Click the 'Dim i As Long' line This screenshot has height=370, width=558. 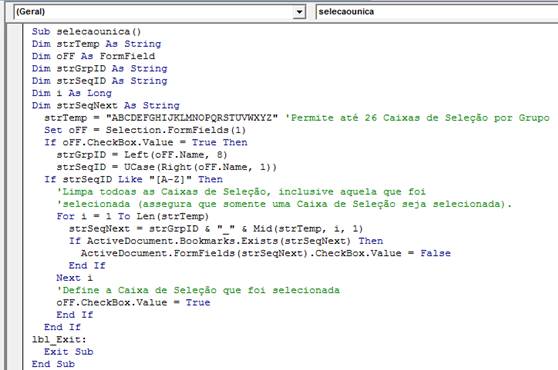pyautogui.click(x=72, y=93)
